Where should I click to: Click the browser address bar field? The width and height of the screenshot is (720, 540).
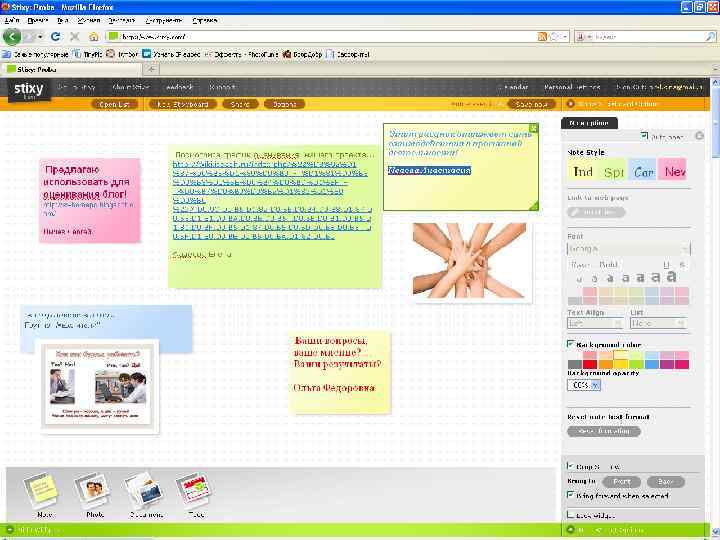point(321,36)
